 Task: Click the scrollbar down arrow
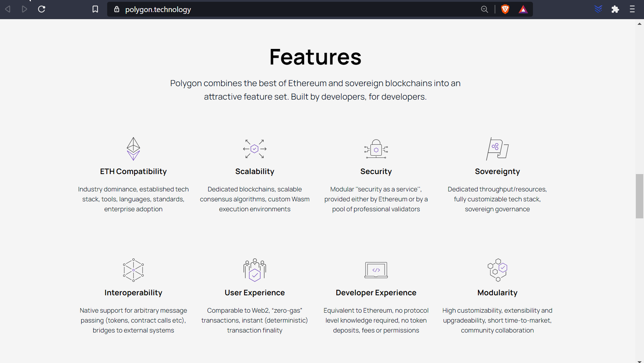tap(639, 361)
